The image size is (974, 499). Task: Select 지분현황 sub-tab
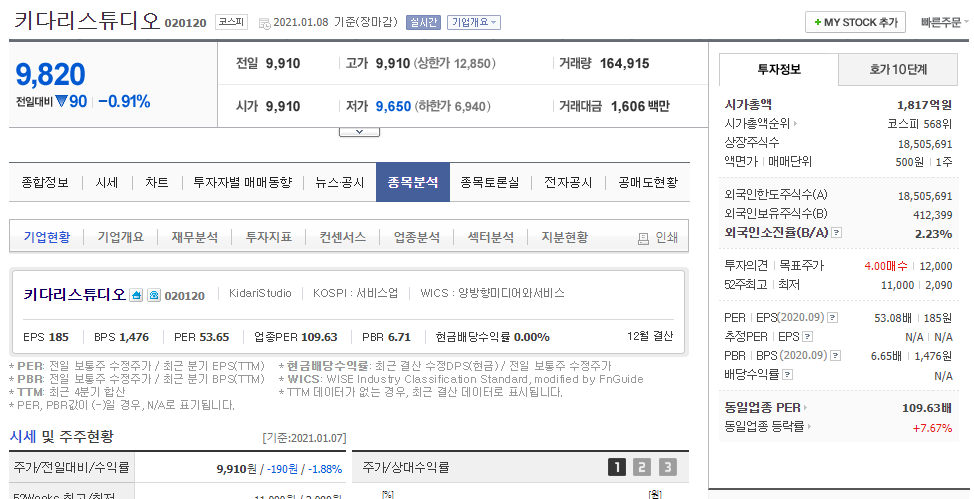(564, 237)
